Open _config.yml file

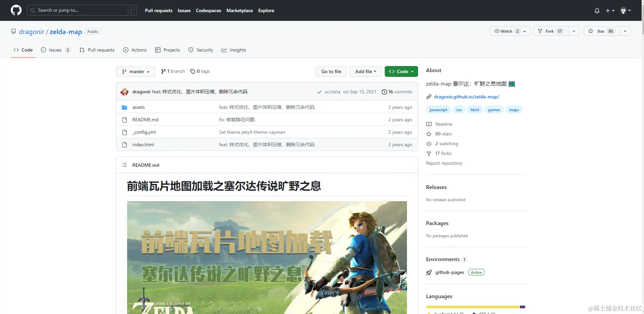click(144, 132)
